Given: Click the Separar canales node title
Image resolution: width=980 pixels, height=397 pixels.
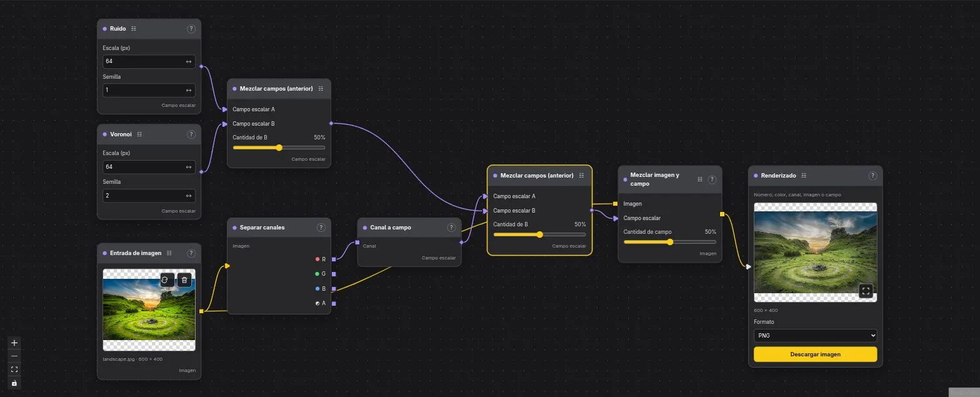Looking at the screenshot, I should point(262,228).
